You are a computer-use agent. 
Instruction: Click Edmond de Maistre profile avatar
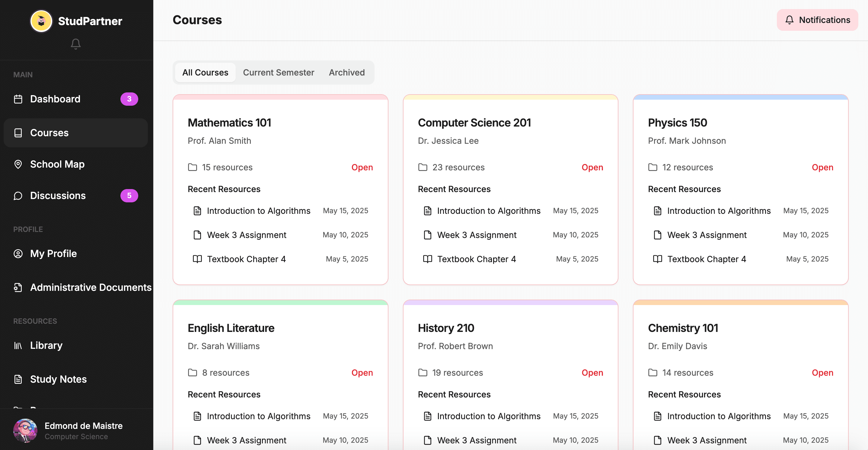(25, 430)
